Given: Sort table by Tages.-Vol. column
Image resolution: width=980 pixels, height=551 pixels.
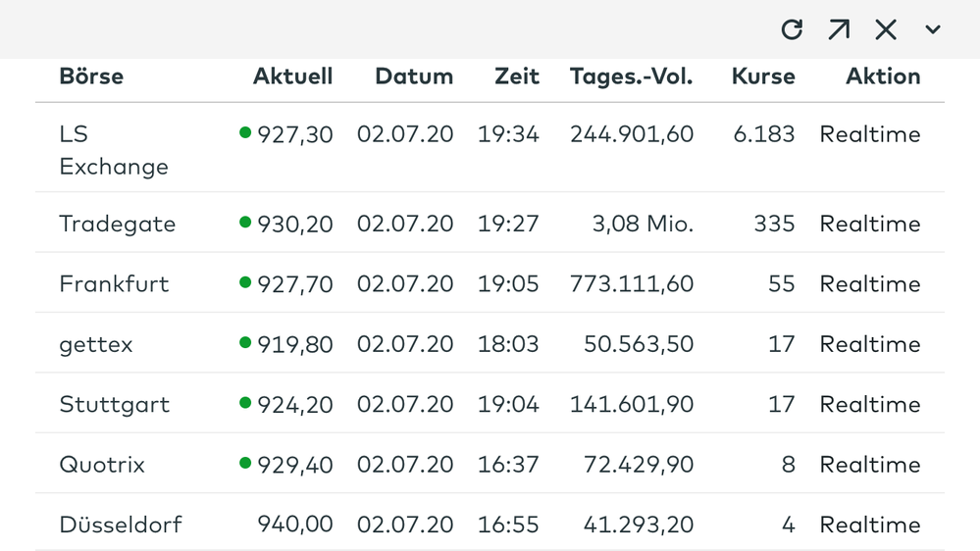Looking at the screenshot, I should 631,76.
